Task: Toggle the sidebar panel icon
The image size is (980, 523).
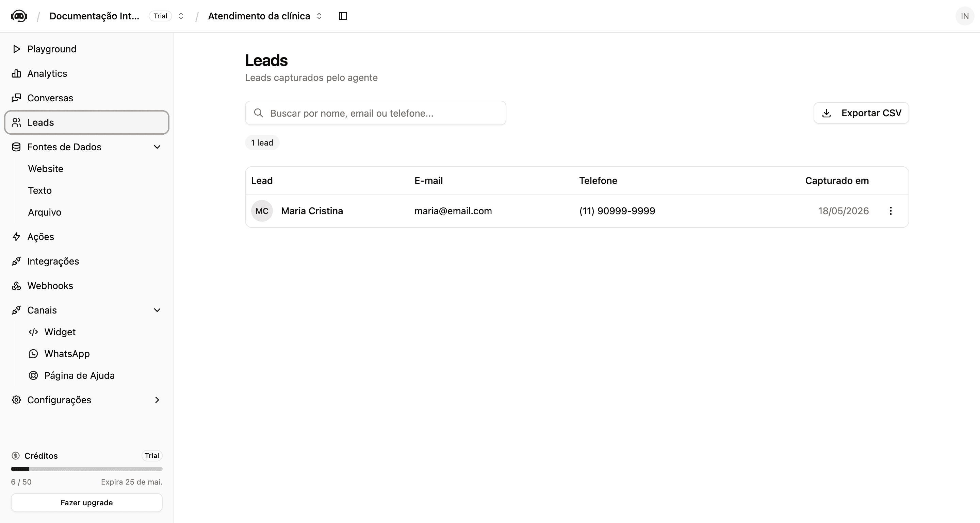Action: coord(343,16)
